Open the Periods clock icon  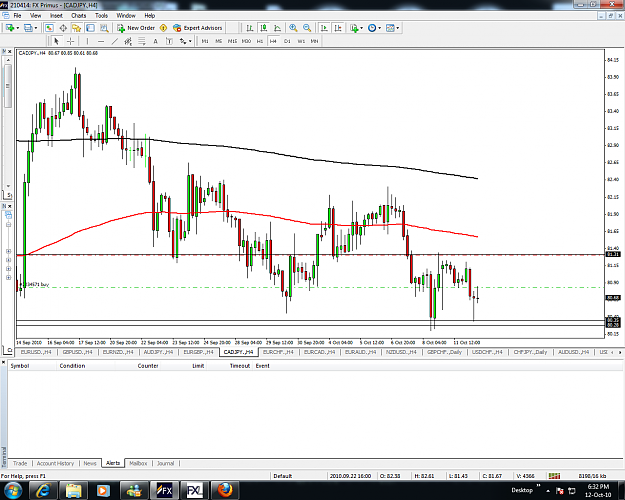[372, 28]
